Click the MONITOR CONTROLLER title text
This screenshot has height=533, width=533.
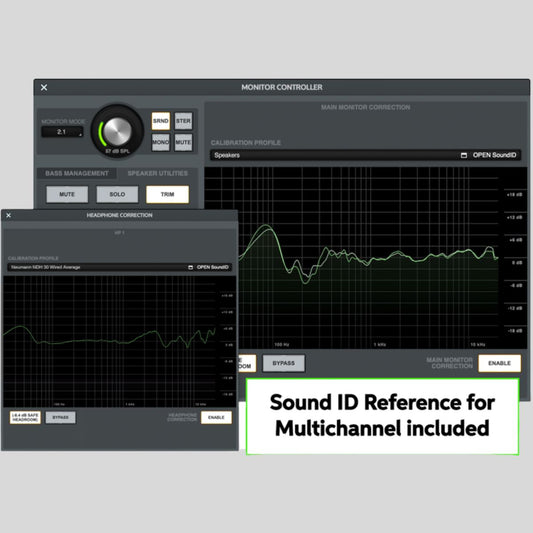pos(282,87)
